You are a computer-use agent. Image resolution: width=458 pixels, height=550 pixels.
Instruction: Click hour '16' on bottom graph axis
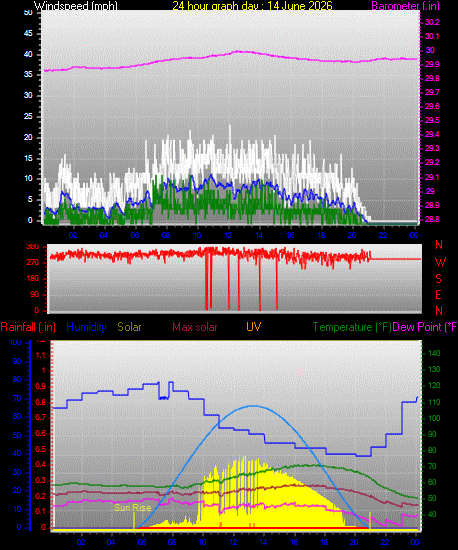[294, 542]
